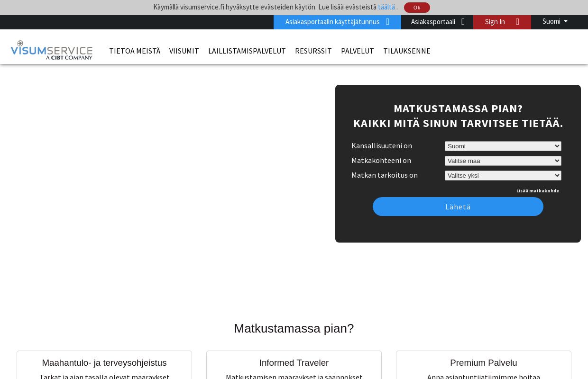Click the user icon beside Sign In
This screenshot has height=379, width=588.
pyautogui.click(x=517, y=21)
